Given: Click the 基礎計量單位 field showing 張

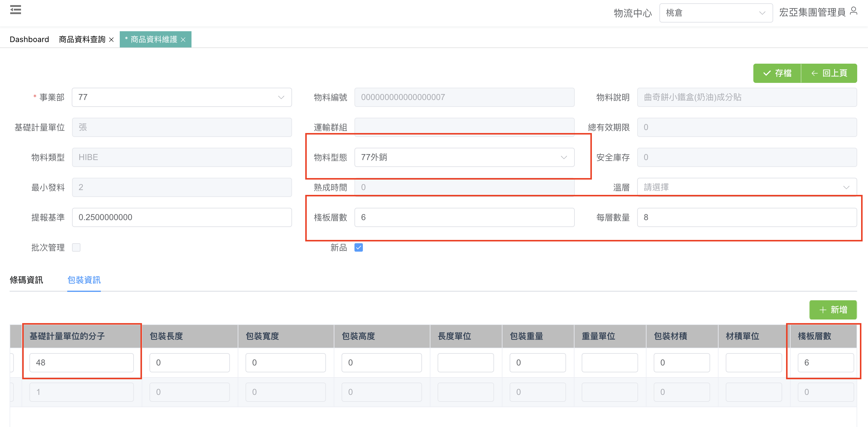Looking at the screenshot, I should pyautogui.click(x=182, y=127).
